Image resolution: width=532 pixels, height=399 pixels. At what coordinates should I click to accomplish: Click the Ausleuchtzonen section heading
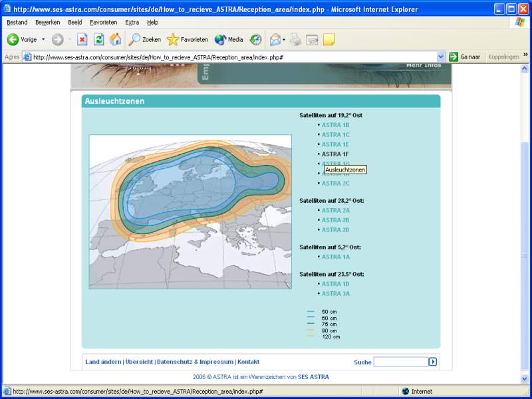tap(114, 101)
